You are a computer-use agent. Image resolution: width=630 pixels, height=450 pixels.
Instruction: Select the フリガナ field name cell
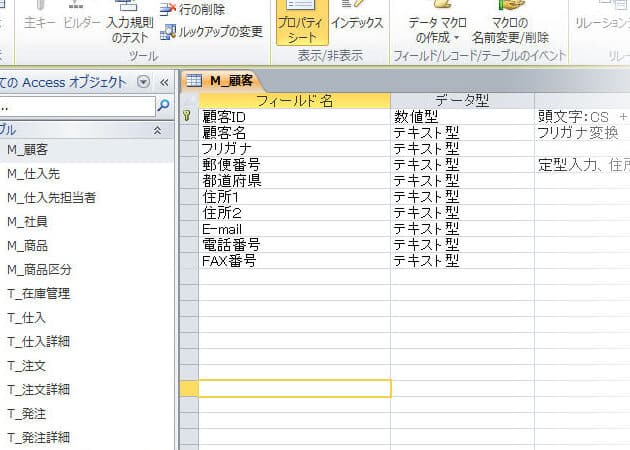pyautogui.click(x=295, y=149)
